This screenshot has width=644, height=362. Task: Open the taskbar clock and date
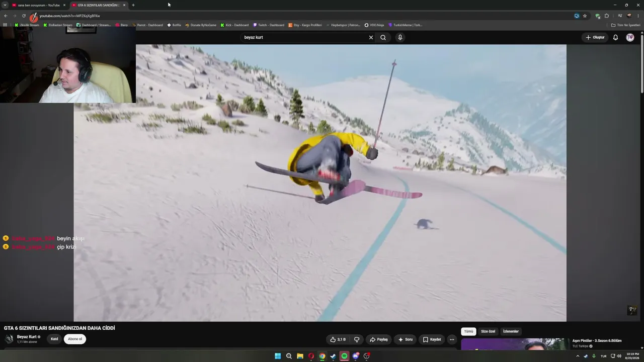tap(632, 356)
